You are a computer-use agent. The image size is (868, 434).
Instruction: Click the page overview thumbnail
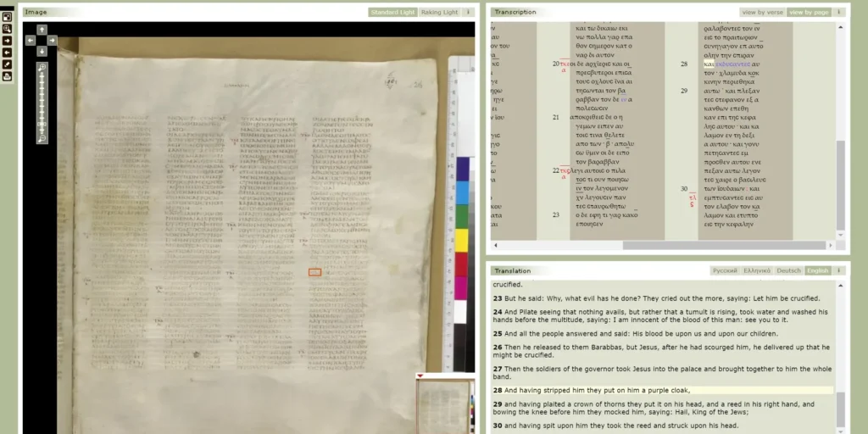442,408
